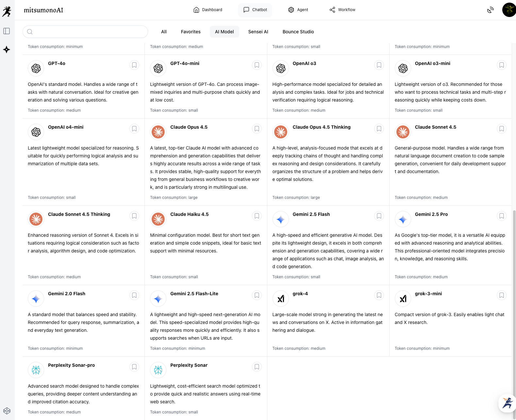Bookmark the GPT-4o model
This screenshot has width=516, height=420.
[x=134, y=65]
